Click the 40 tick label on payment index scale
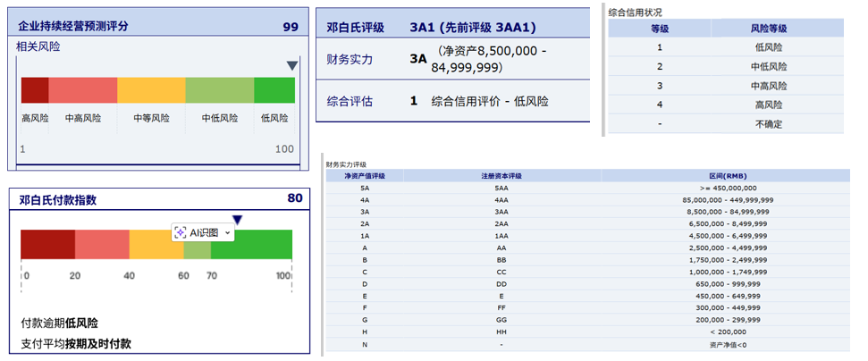The height and width of the screenshot is (361, 868). [x=130, y=276]
